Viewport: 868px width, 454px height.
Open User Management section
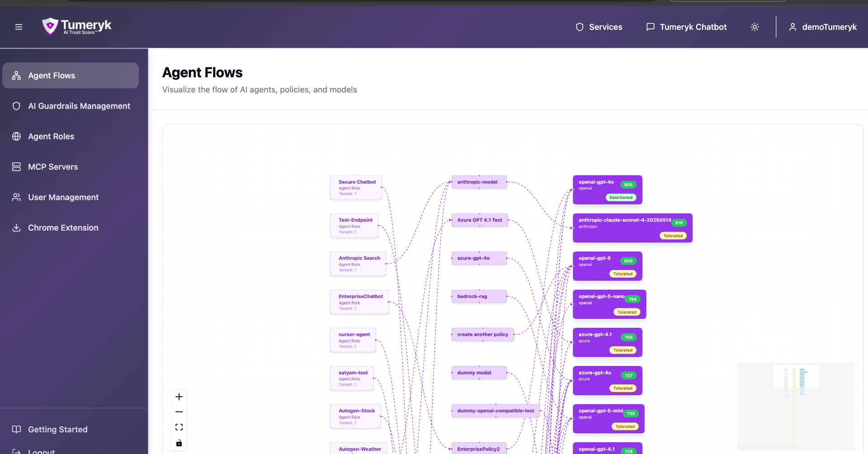71,197
